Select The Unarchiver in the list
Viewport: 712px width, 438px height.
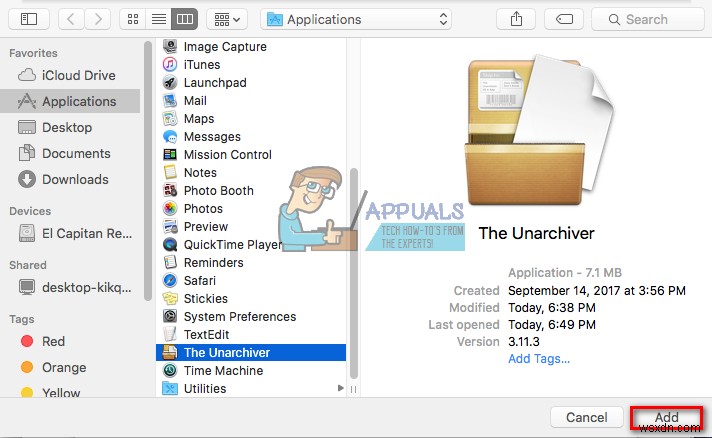[251, 353]
